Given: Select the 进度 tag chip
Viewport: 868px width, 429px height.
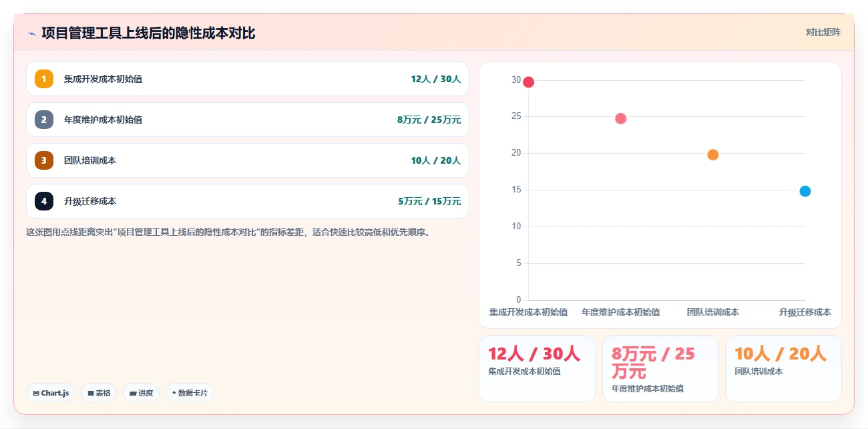Looking at the screenshot, I should pos(141,393).
